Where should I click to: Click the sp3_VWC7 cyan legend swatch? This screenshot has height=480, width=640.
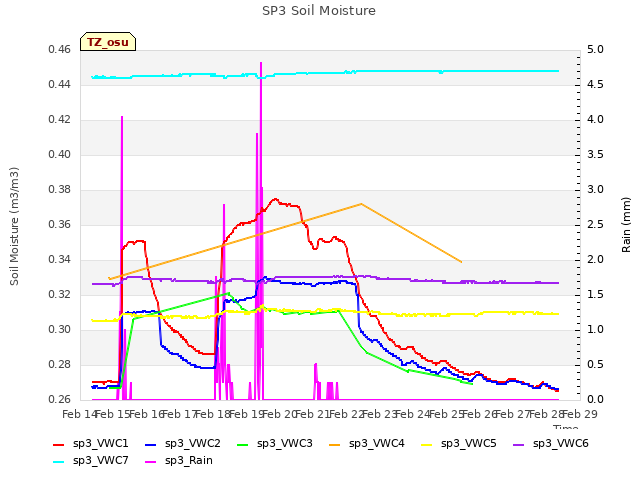pyautogui.click(x=59, y=462)
